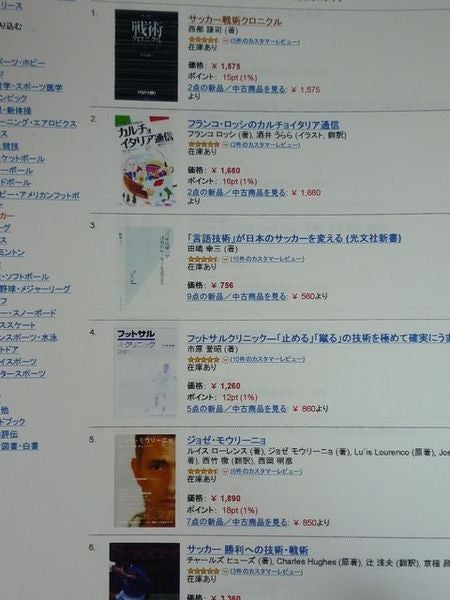View 15件のカスタマーレビュー for 言語技術 book
The height and width of the screenshot is (600, 450).
pos(267,259)
